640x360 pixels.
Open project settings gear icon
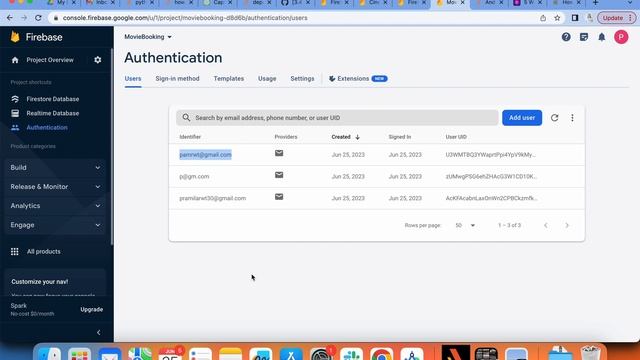click(98, 60)
